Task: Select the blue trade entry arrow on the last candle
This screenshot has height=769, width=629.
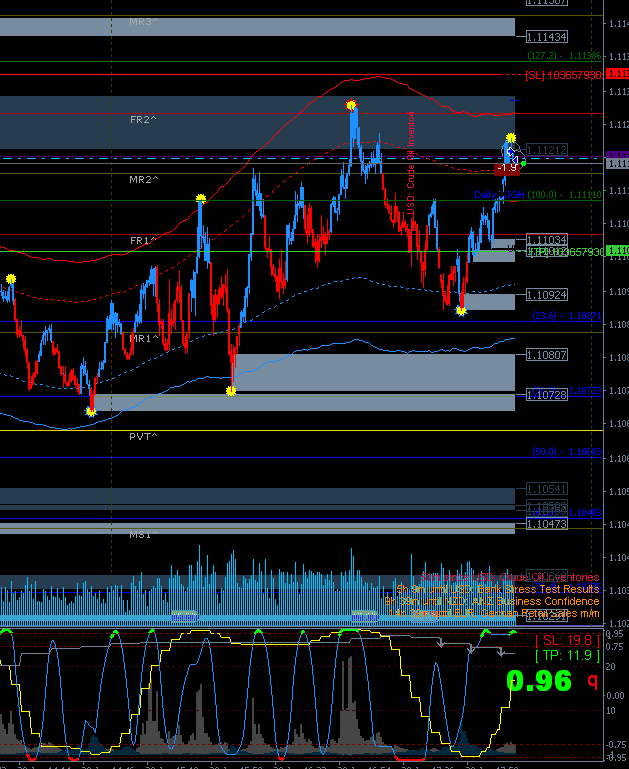Action: 510,152
